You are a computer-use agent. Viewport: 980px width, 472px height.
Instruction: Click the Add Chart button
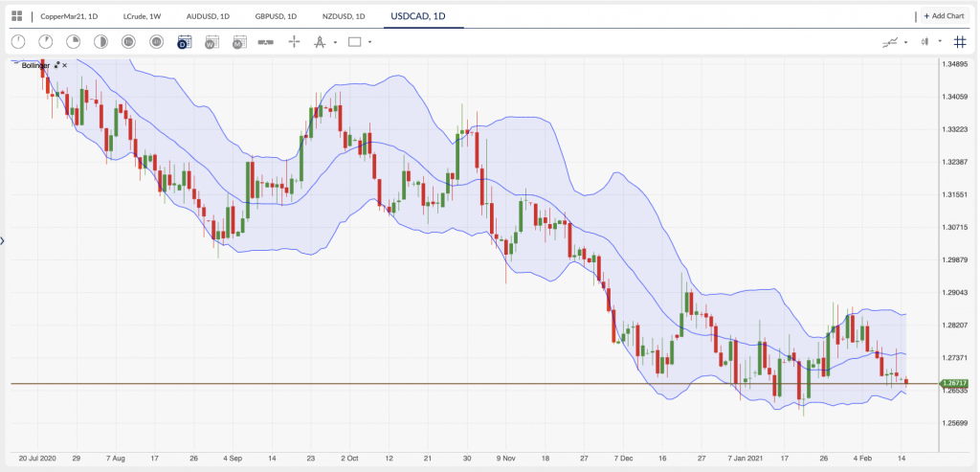pyautogui.click(x=946, y=16)
